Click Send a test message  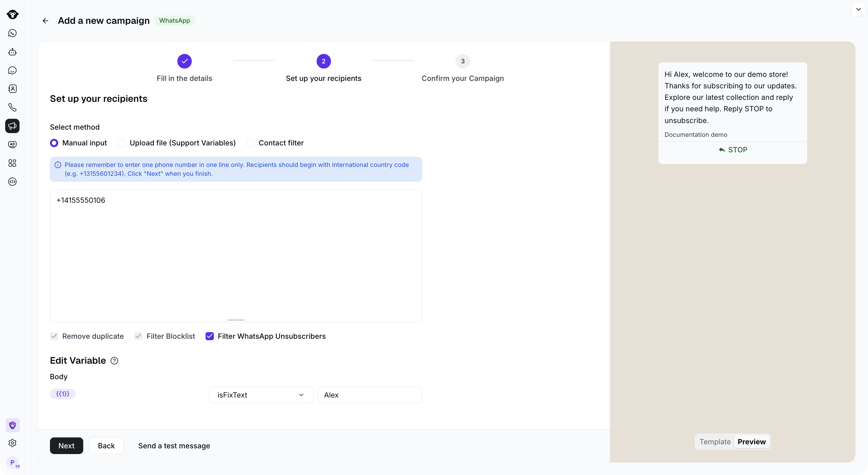[174, 446]
